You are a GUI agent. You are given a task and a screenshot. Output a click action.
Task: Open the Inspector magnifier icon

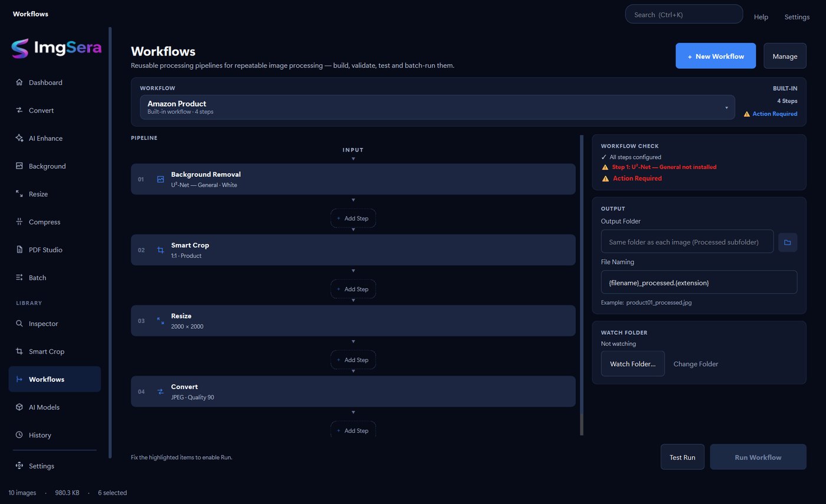click(x=19, y=324)
